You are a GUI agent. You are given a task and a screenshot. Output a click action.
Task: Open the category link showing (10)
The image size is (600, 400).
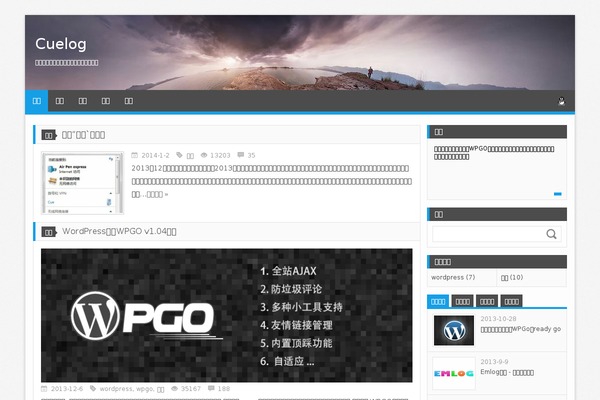[x=512, y=278]
